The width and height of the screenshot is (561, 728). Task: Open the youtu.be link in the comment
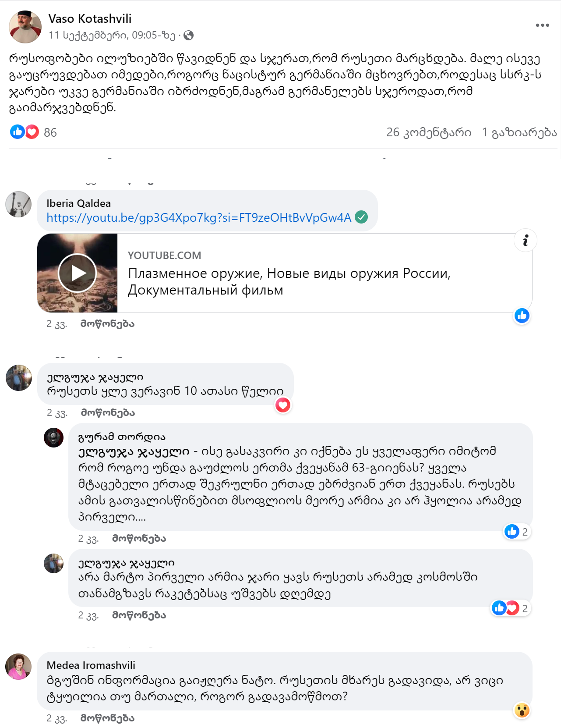click(x=199, y=217)
